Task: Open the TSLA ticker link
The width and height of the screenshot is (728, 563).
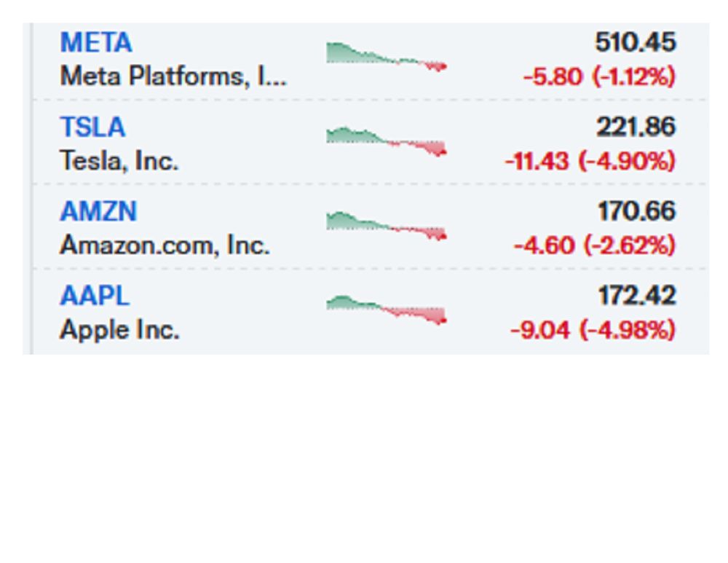Action: click(93, 127)
